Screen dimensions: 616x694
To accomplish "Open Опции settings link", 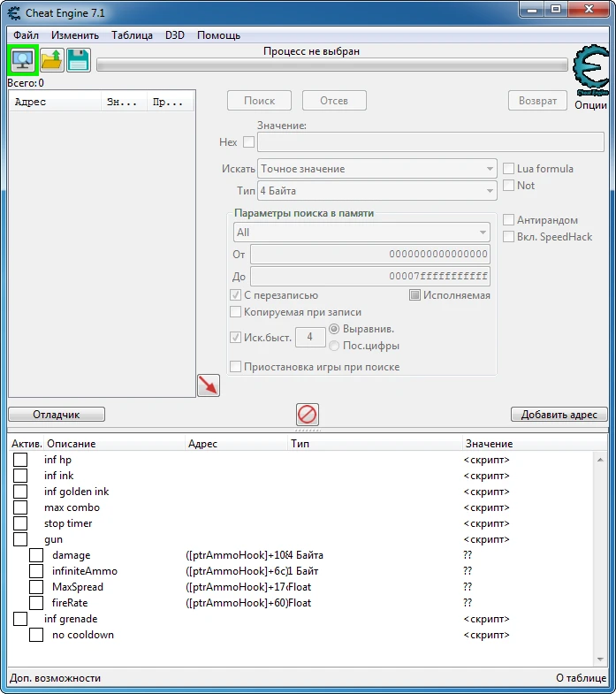I will [x=590, y=105].
